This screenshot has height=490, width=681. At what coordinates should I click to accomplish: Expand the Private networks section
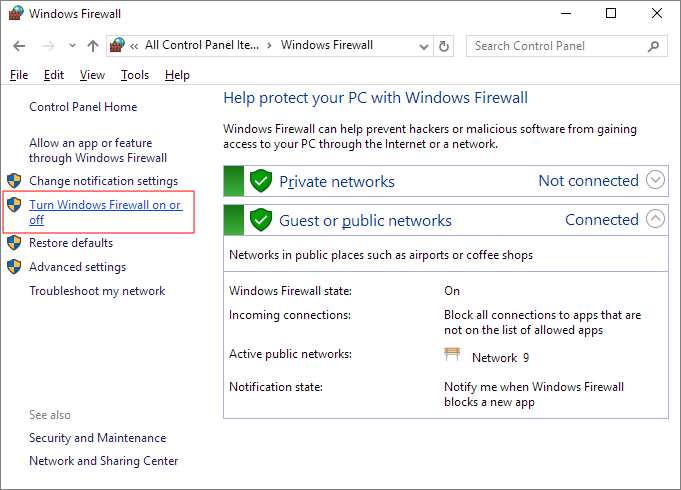click(655, 180)
